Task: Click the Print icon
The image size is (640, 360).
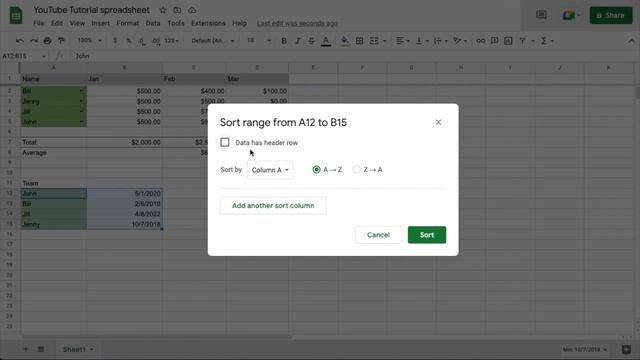Action: coord(47,41)
